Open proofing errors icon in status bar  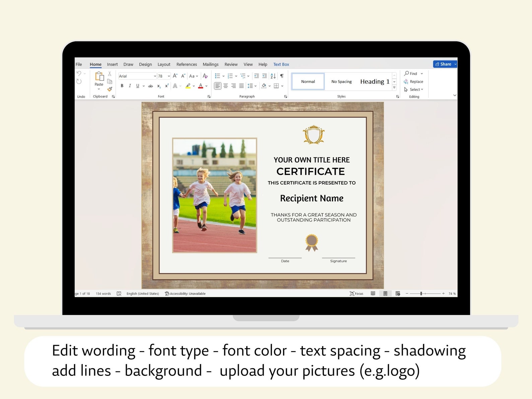119,294
